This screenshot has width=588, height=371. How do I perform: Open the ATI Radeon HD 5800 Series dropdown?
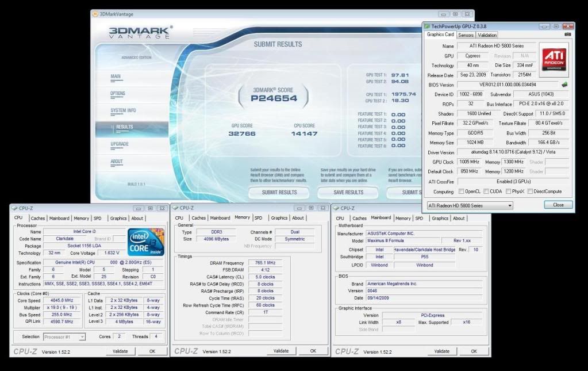coord(470,205)
